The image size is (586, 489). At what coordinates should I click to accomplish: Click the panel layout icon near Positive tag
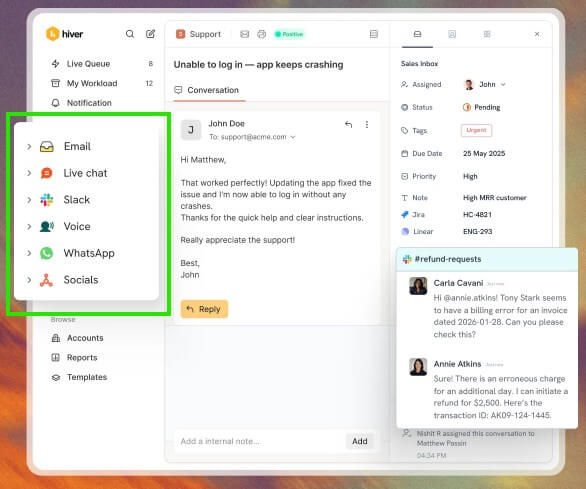click(374, 34)
